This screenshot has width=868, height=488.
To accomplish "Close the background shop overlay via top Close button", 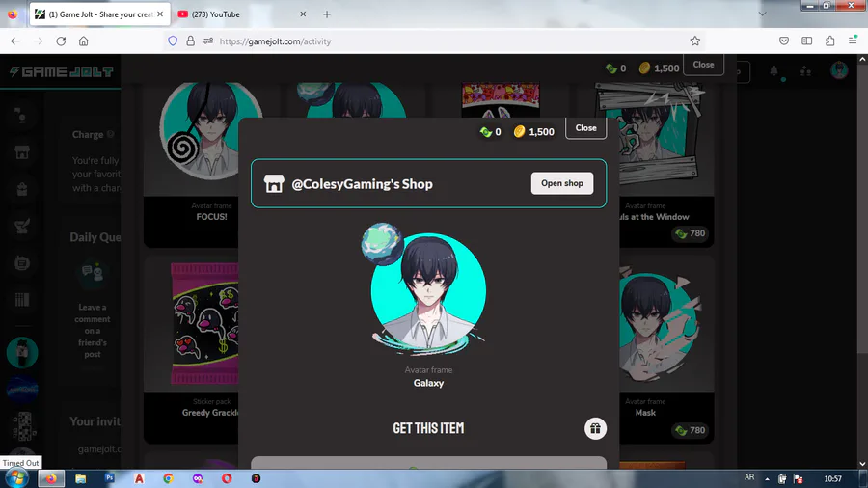I will click(x=703, y=65).
